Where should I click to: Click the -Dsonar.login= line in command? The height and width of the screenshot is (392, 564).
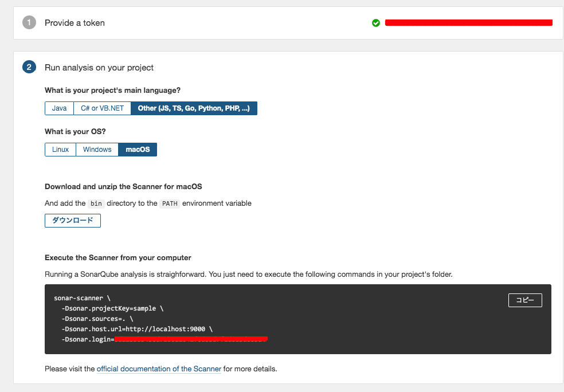tap(164, 339)
